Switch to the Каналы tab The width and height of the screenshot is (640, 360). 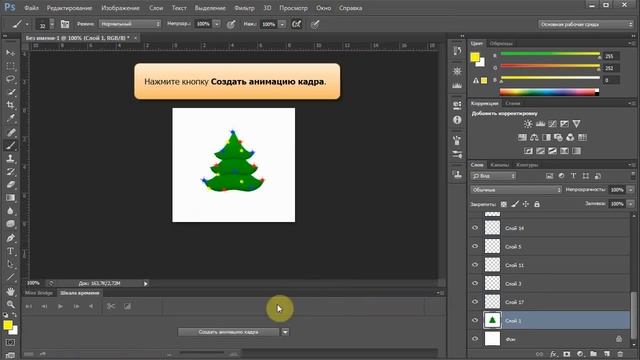(500, 165)
